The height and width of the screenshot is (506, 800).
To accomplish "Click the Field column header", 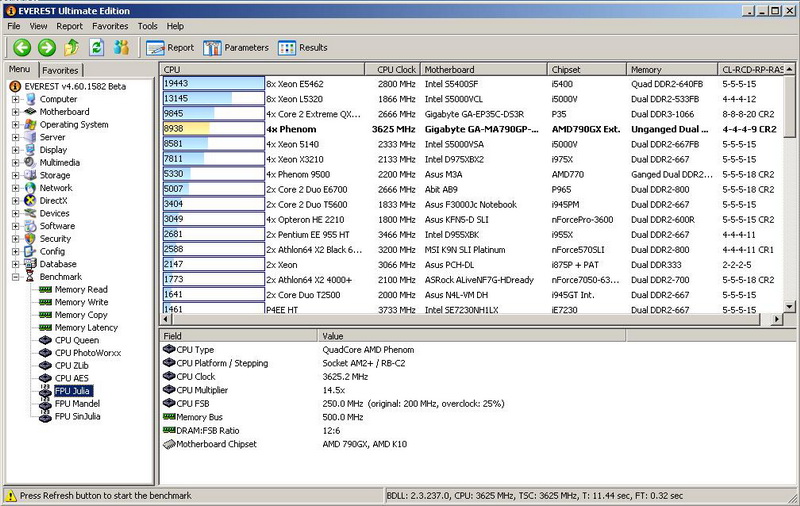I will point(238,336).
